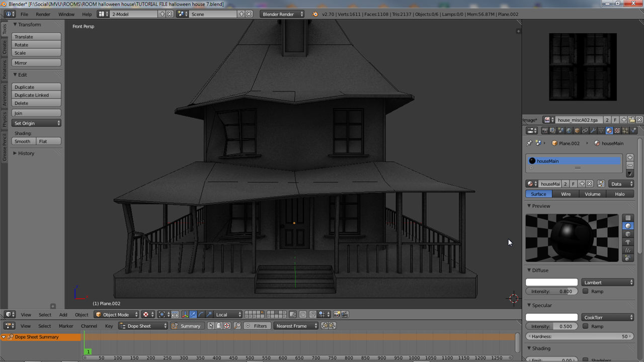
Task: Select the flat plane preview shape icon
Action: click(628, 218)
